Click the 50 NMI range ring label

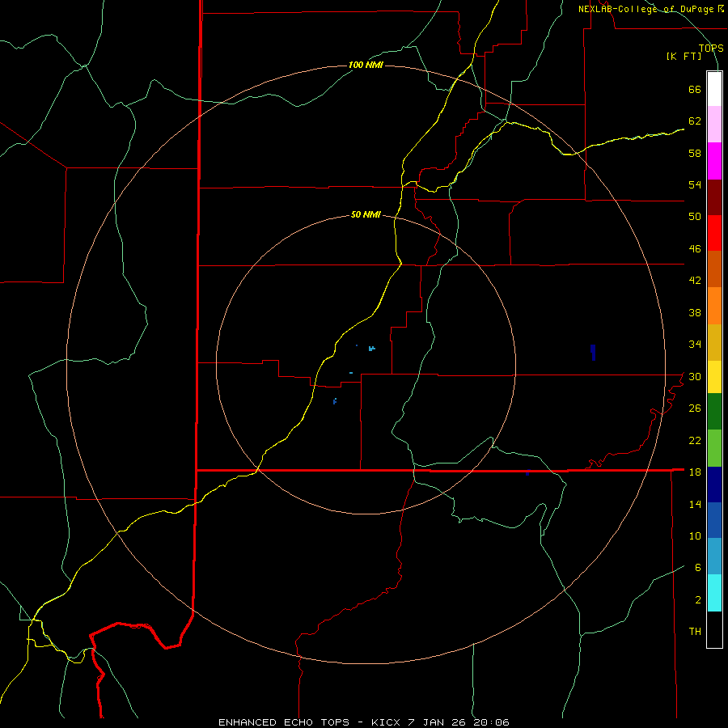(366, 215)
